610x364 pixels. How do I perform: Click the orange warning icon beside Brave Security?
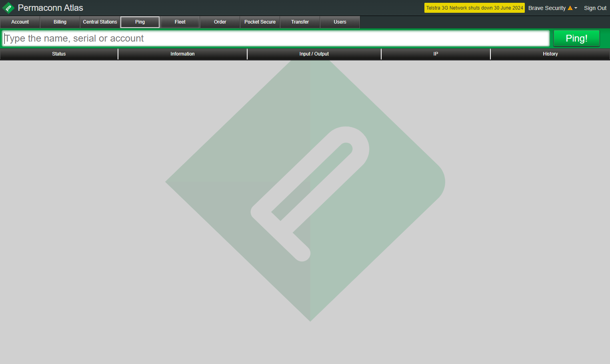(x=570, y=8)
